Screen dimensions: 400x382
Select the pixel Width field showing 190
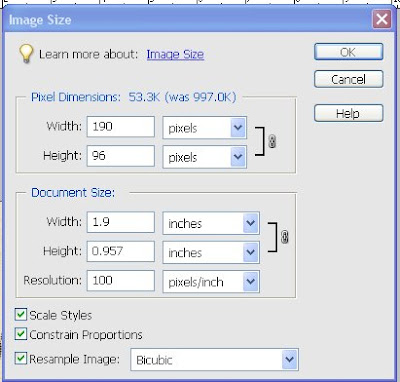[121, 127]
